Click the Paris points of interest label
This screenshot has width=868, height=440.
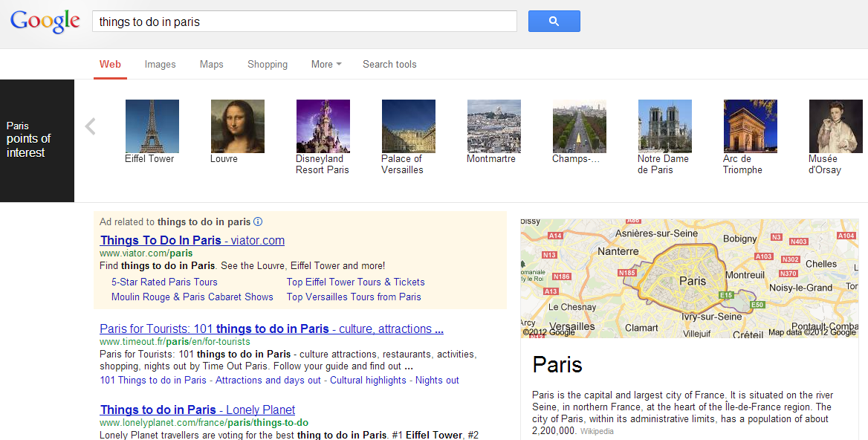point(28,139)
